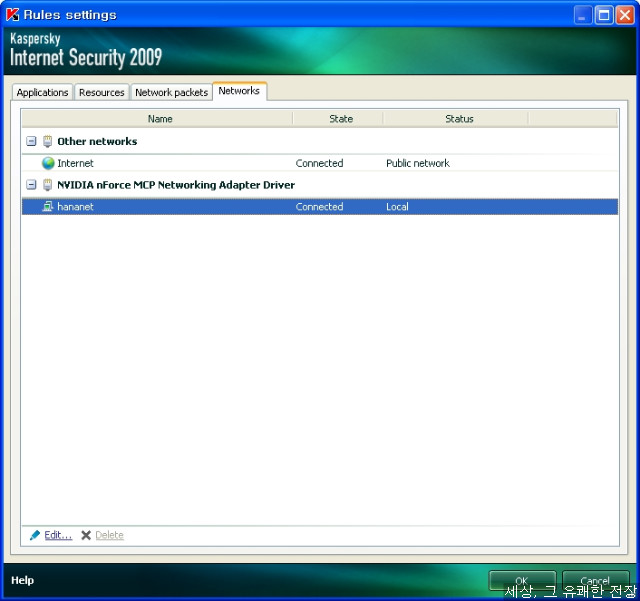Click the Kaspersky logo in title bar

[13, 15]
